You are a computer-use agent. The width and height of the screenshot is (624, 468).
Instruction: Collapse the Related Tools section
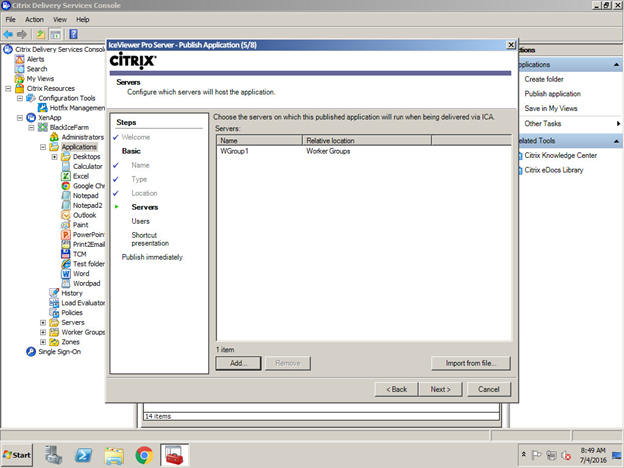pyautogui.click(x=616, y=141)
